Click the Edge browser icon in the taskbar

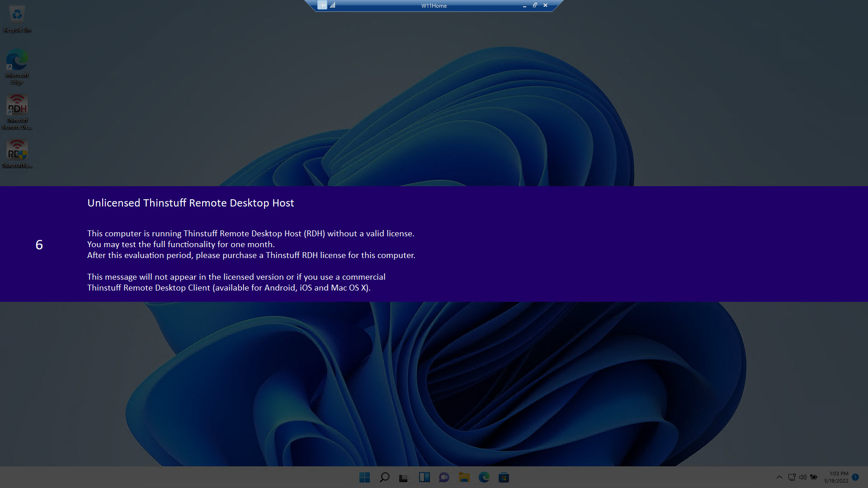pos(484,477)
